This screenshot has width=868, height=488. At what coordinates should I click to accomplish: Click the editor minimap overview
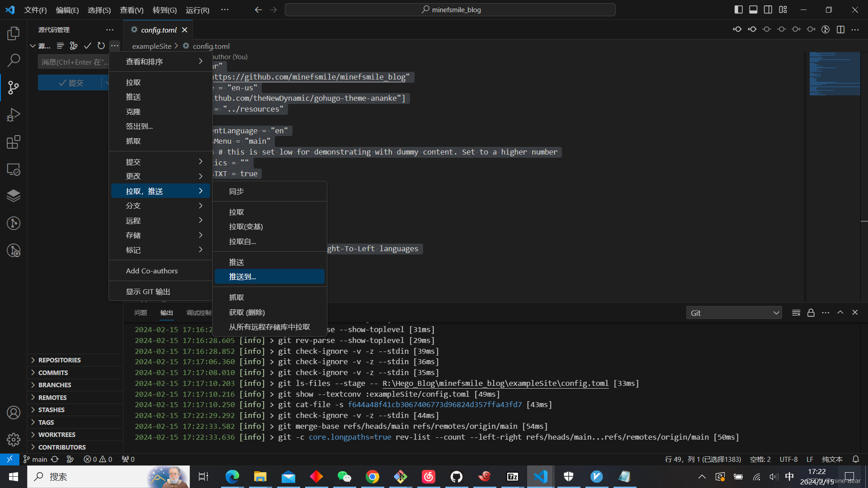[x=835, y=74]
